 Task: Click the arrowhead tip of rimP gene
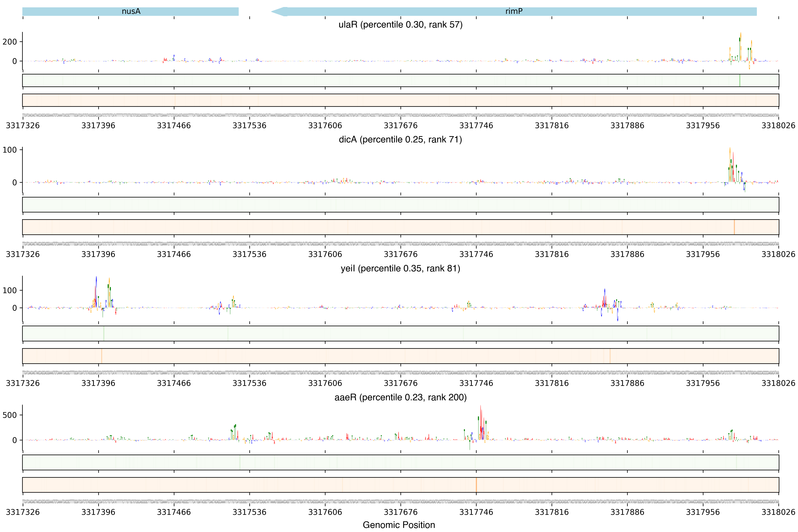pos(272,11)
